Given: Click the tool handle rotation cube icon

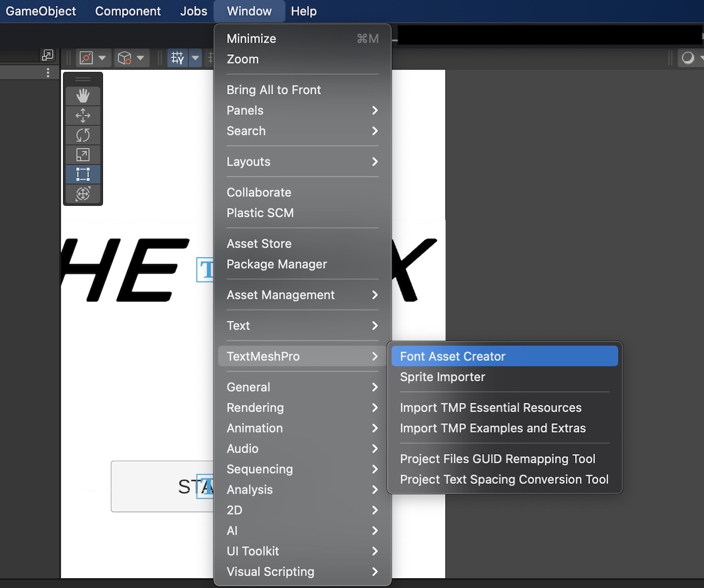Looking at the screenshot, I should pyautogui.click(x=125, y=57).
